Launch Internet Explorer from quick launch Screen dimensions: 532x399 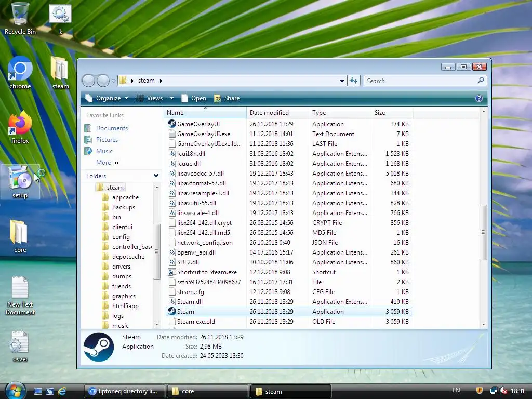click(62, 391)
